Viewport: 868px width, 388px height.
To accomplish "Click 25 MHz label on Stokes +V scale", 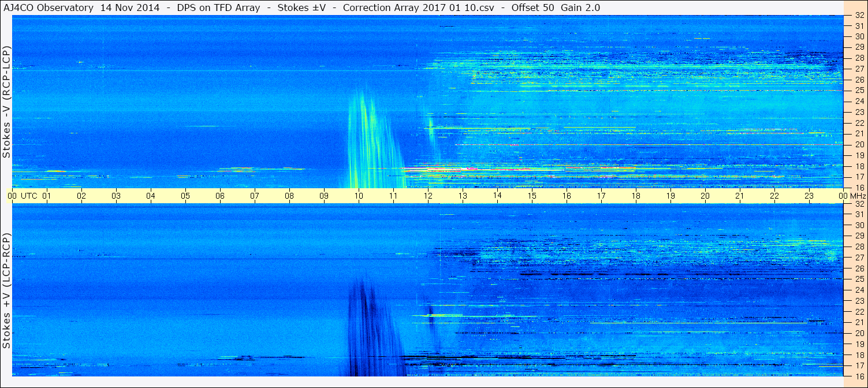I will [x=859, y=279].
